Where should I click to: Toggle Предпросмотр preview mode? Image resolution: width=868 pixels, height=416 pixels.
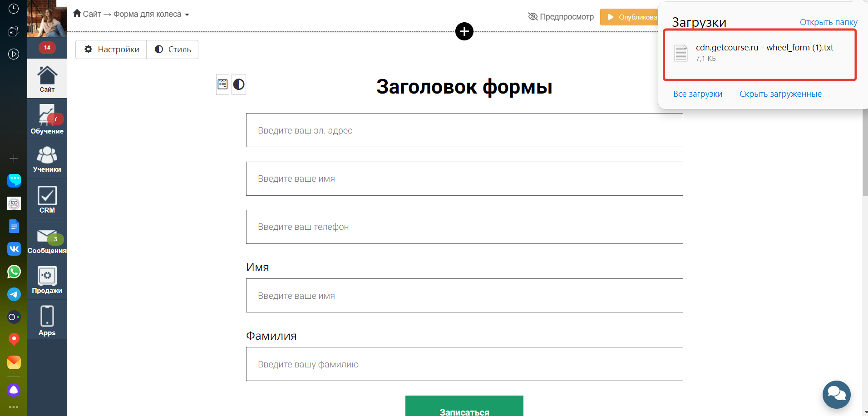(561, 17)
